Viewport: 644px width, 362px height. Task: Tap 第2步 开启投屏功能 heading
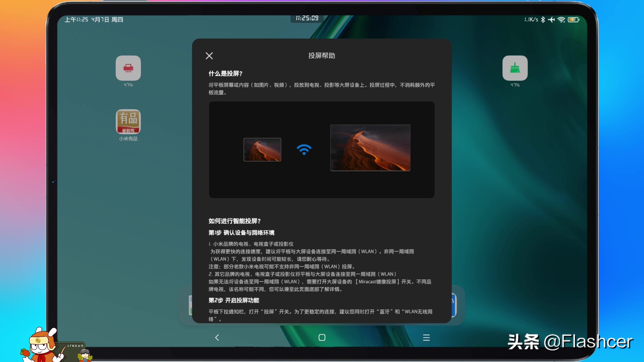tap(234, 300)
